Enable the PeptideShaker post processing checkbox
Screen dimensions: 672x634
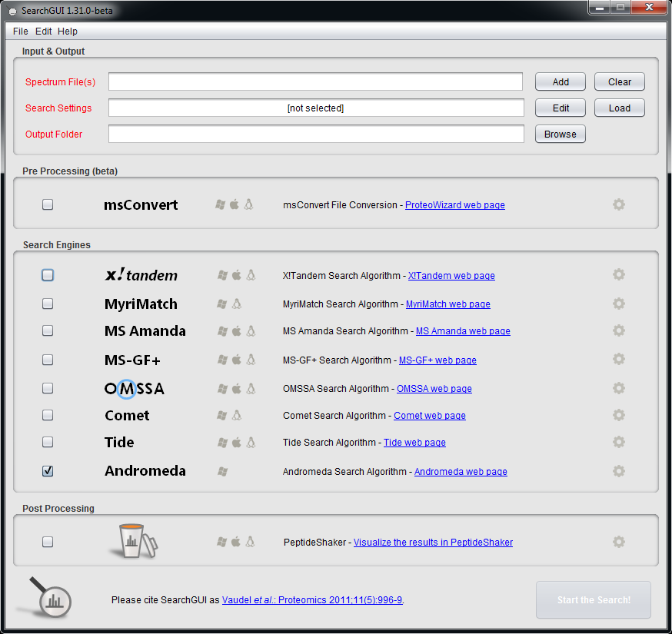(48, 542)
